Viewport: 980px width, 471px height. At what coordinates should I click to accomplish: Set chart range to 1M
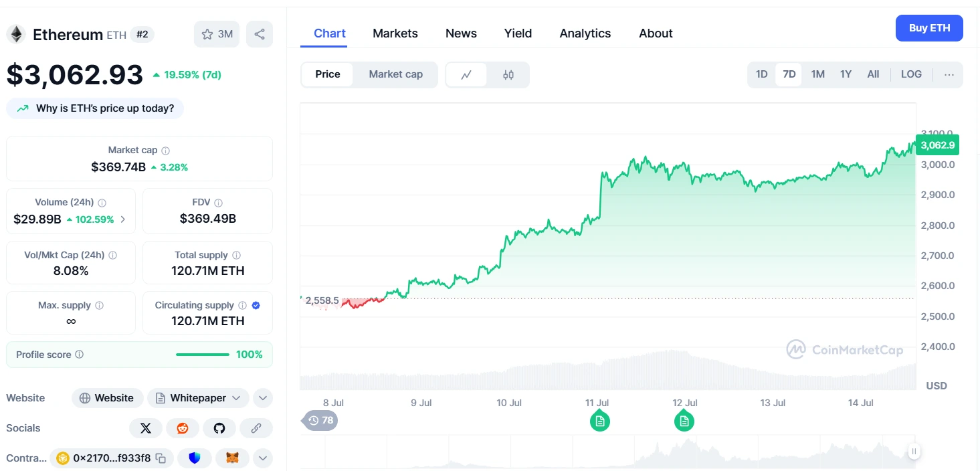pyautogui.click(x=817, y=74)
